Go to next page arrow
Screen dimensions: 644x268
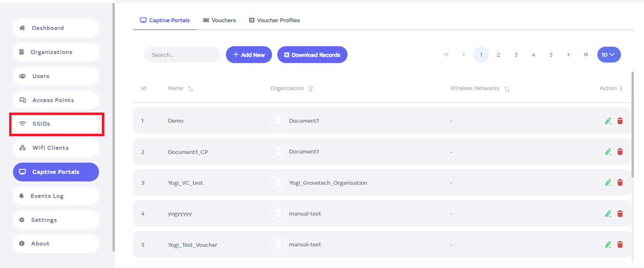(568, 55)
